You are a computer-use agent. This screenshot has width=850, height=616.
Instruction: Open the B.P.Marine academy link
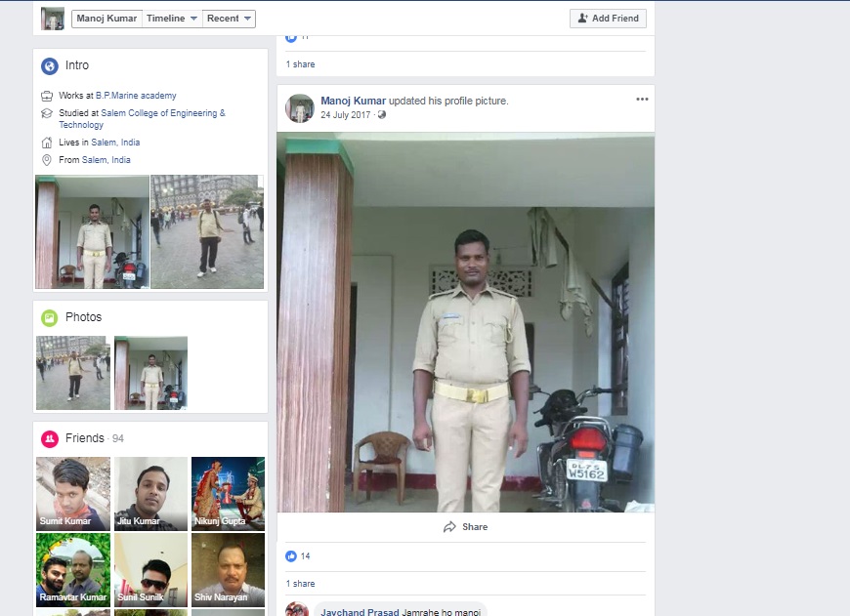tap(136, 96)
